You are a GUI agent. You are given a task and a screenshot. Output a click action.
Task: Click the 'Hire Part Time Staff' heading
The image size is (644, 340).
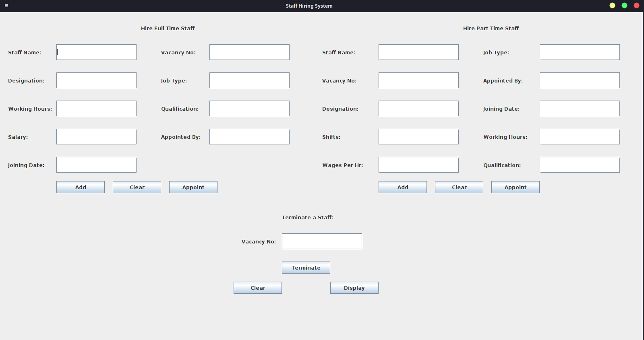coord(491,28)
